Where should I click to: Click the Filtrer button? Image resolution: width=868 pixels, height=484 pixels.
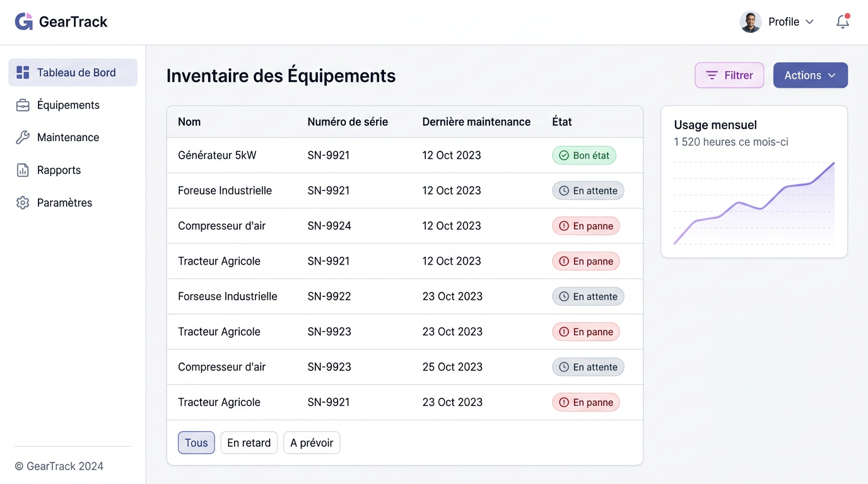click(729, 75)
